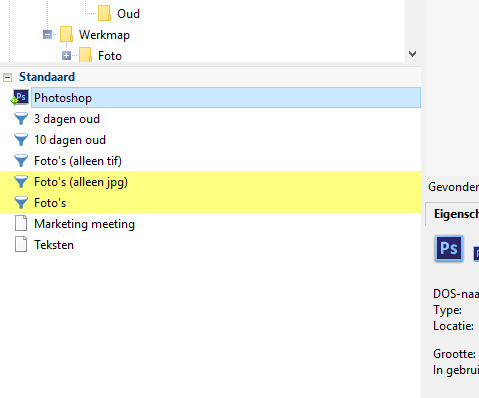Screen dimensions: 479x398
Task: Open the Marketing meeting entry
Action: tap(84, 224)
